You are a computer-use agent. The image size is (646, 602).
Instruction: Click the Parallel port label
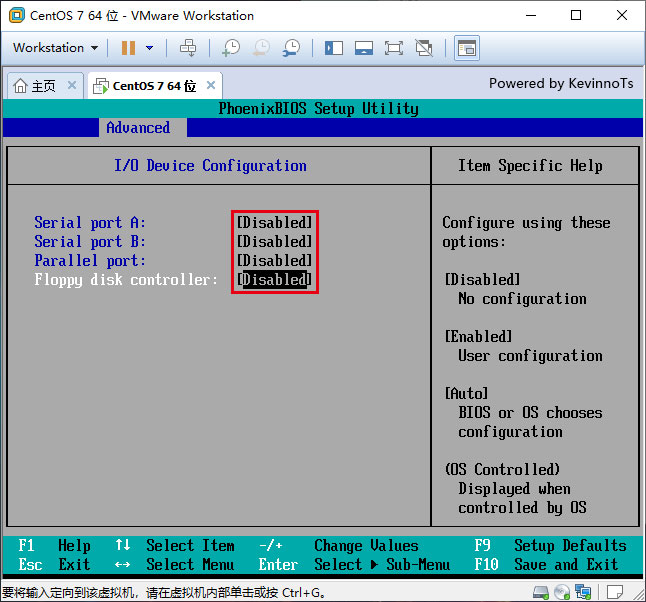click(x=90, y=261)
